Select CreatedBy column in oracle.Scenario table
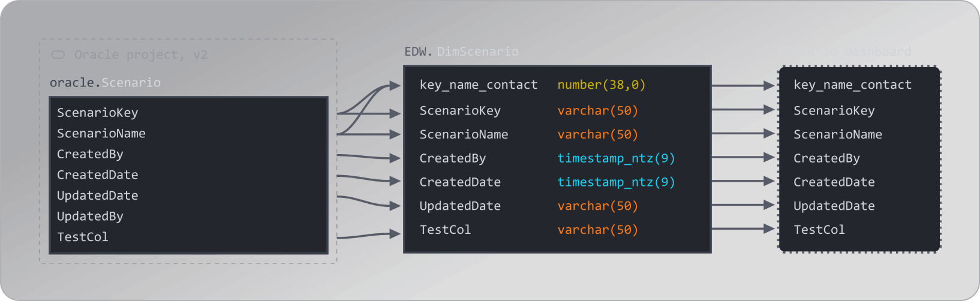This screenshot has height=301, width=980. tap(90, 154)
